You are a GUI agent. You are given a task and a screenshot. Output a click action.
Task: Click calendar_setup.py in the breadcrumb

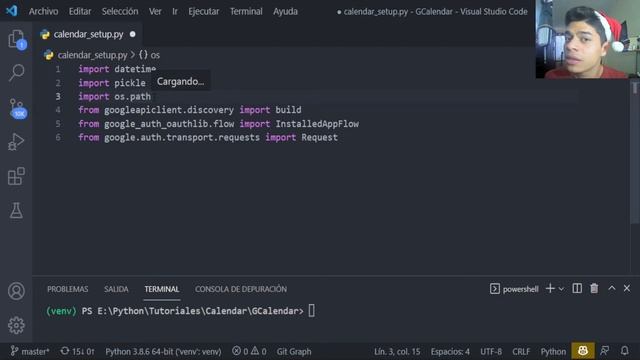92,55
